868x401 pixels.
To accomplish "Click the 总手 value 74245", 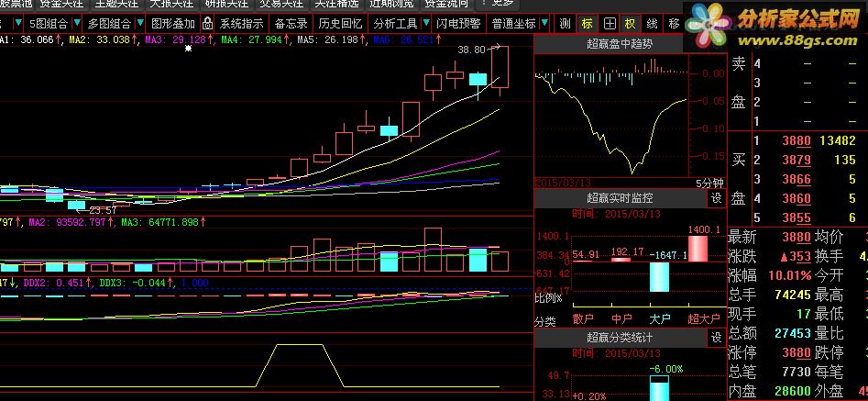I will click(x=793, y=295).
